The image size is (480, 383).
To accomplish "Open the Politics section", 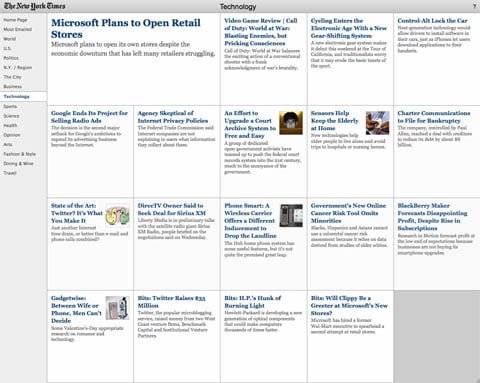I will tap(11, 58).
